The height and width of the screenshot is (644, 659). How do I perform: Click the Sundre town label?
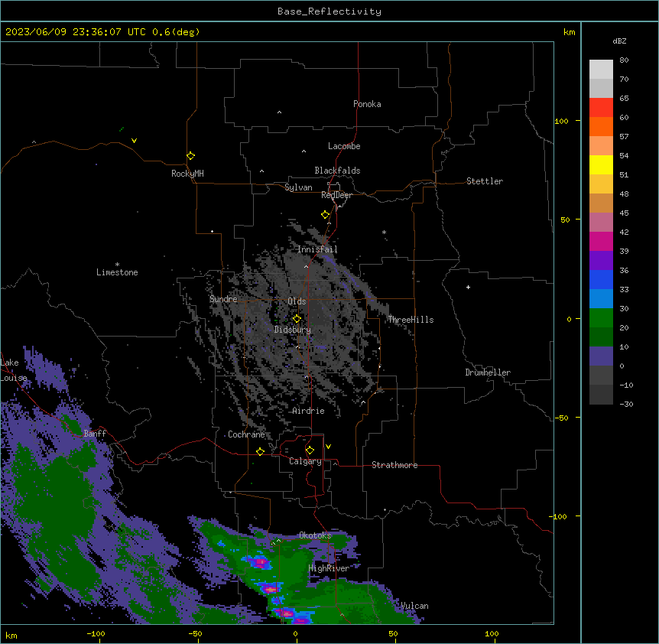coord(223,299)
